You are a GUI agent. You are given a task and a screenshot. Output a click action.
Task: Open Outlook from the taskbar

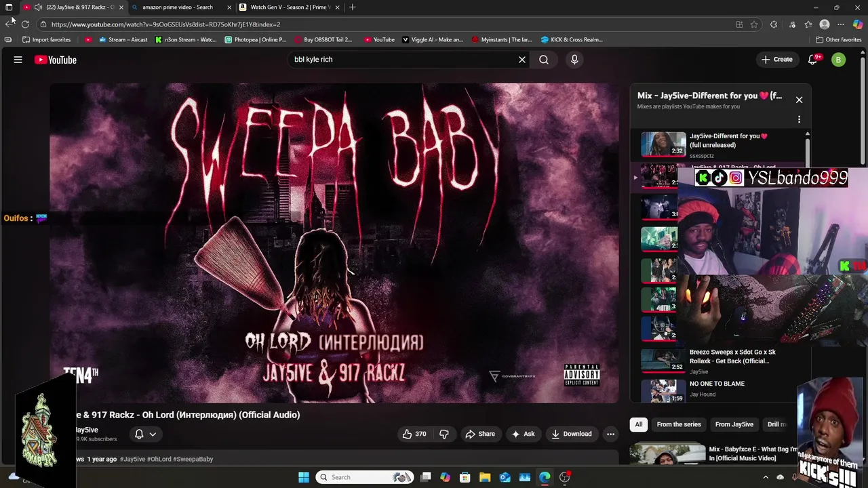pos(505,477)
